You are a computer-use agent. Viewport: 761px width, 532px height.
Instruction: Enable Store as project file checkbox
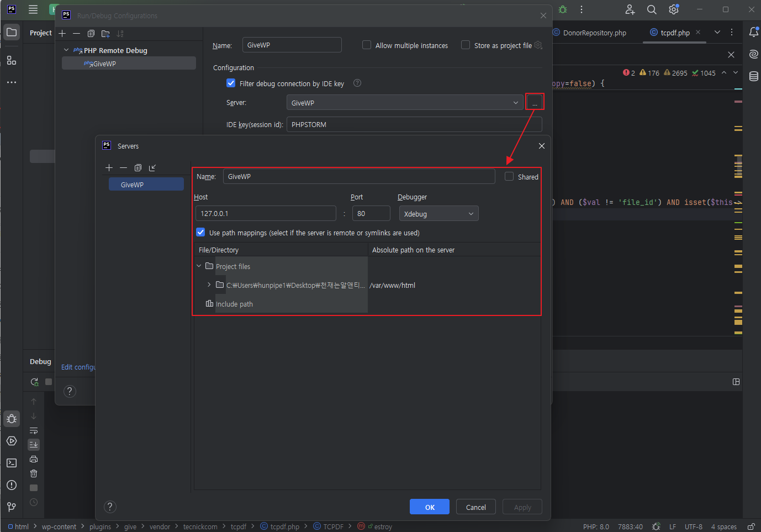466,45
